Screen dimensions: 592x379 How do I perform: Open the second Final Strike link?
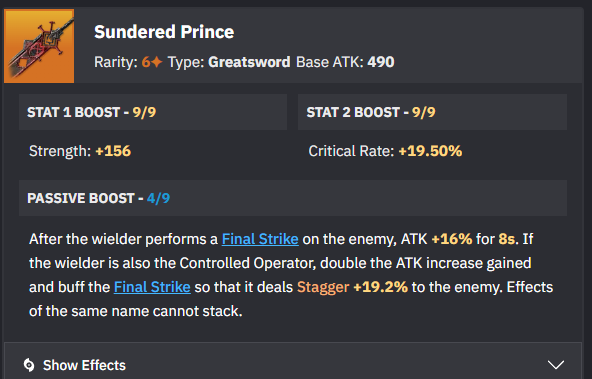tap(152, 287)
